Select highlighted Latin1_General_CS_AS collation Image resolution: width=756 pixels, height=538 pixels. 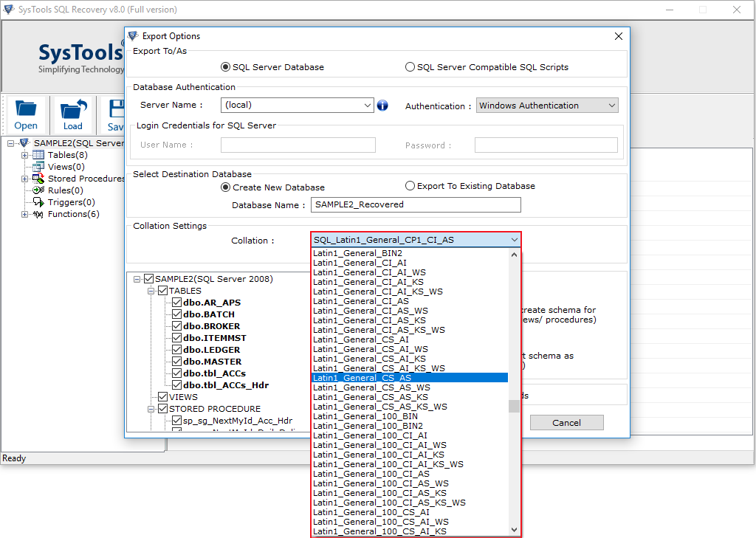point(410,378)
